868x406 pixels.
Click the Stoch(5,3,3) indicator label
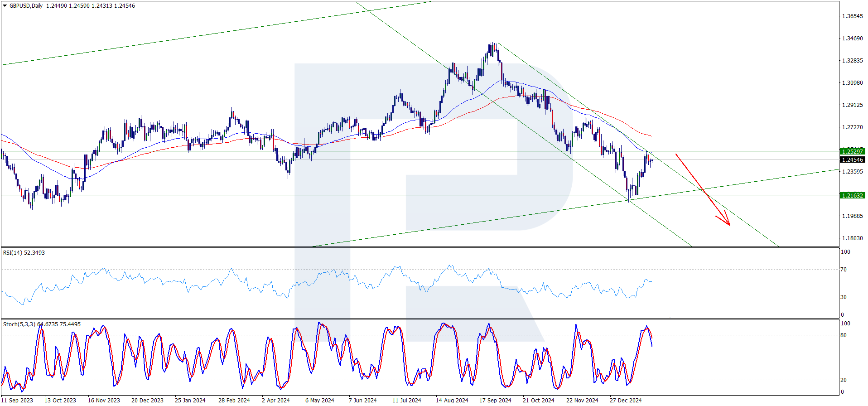pos(42,324)
